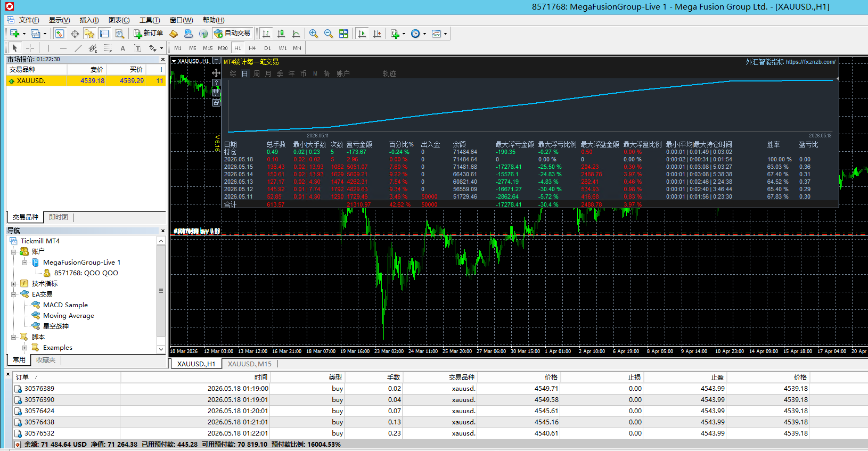The image size is (868, 451).
Task: Open the periodicity clock dropdown arrow
Action: (424, 34)
